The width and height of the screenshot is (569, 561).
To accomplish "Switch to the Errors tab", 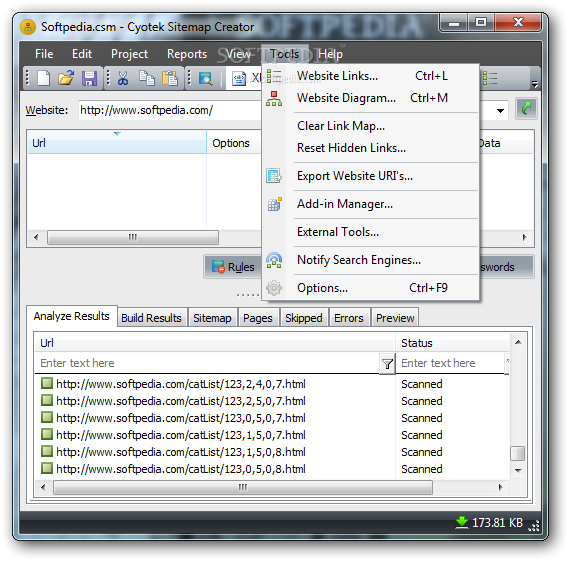I will click(349, 318).
